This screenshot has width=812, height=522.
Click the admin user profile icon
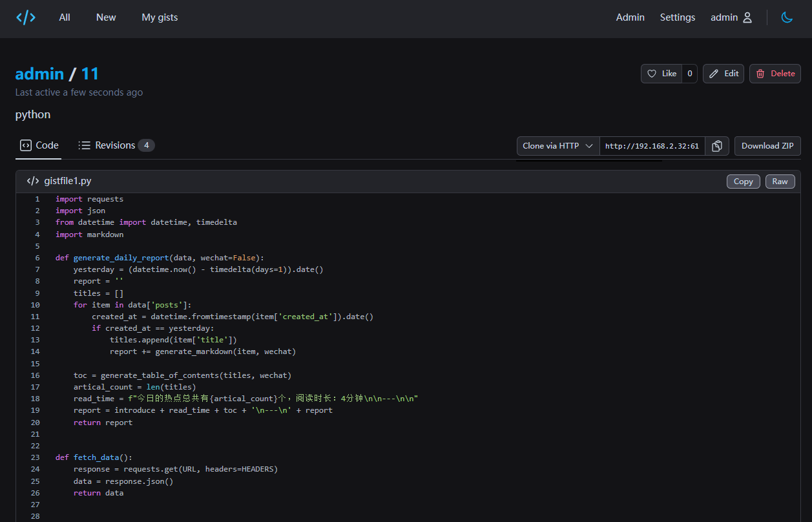[747, 17]
